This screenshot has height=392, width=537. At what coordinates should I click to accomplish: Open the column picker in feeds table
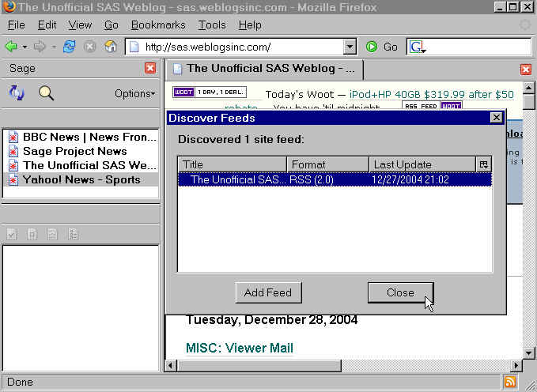tap(484, 164)
